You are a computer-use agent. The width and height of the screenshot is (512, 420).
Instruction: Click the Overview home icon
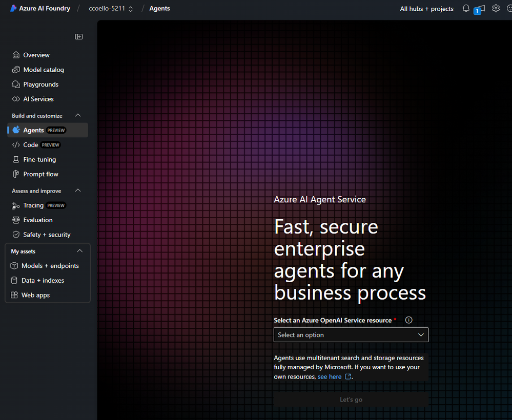point(16,55)
